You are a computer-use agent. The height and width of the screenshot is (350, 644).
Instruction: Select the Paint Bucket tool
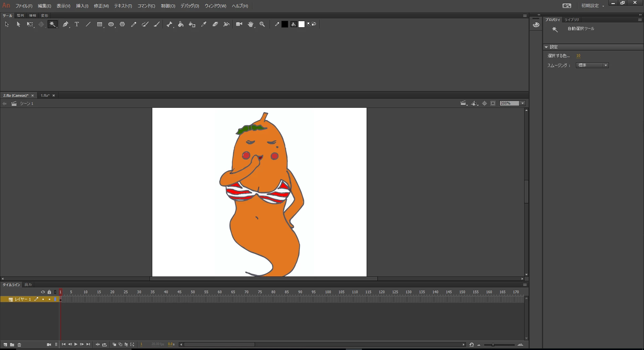[181, 24]
